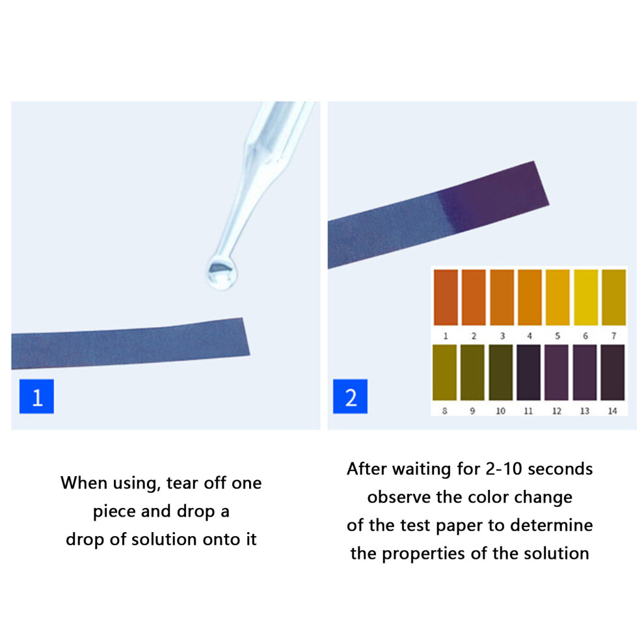Click the 'After waiting for 2-10 seconds' text
The image size is (644, 644).
coord(470,468)
